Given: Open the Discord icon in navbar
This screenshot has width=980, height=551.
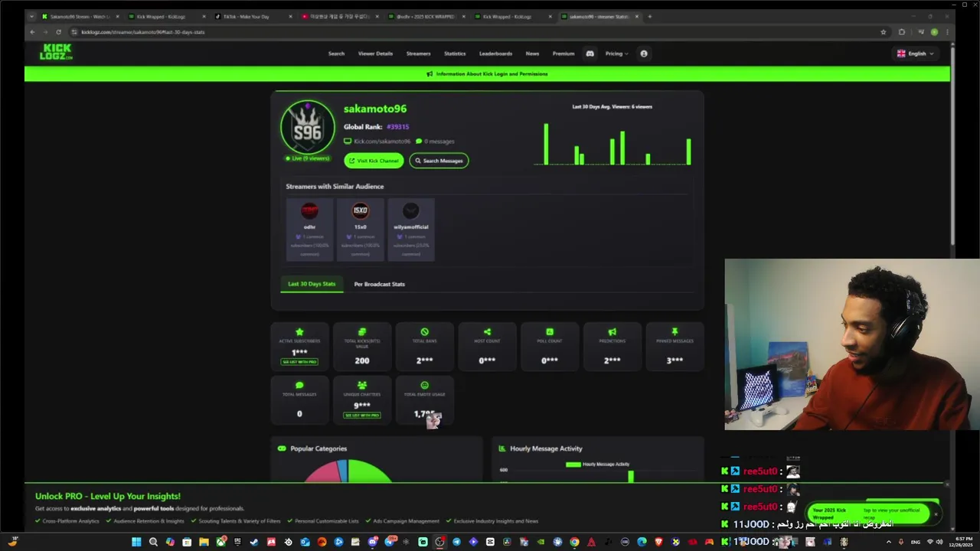Looking at the screenshot, I should point(590,54).
